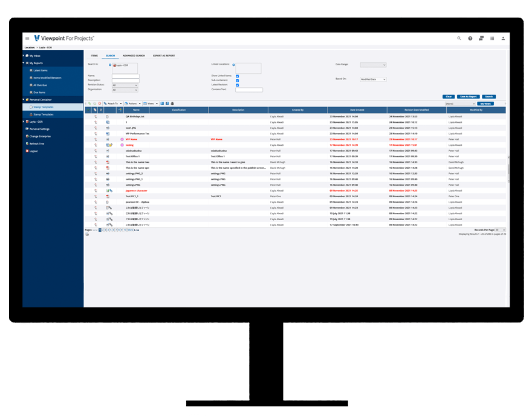532x418 pixels.
Task: Click the Refresh Tree icon in sidebar
Action: (27, 143)
